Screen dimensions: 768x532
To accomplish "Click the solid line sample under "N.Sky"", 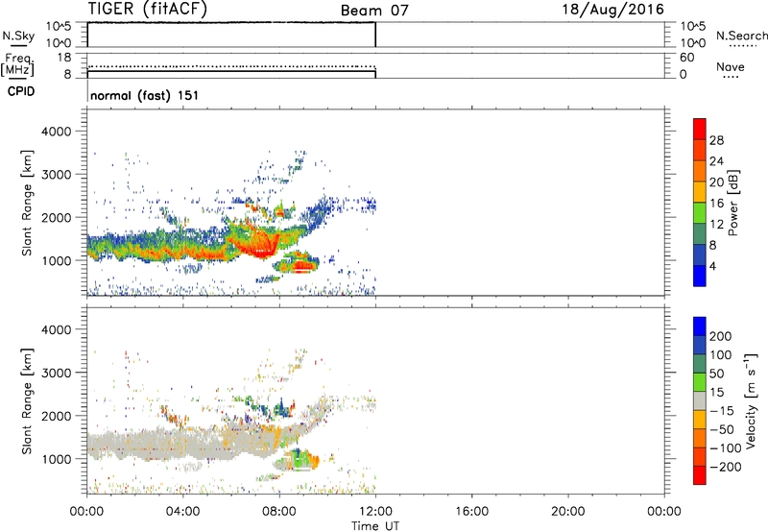I will tap(18, 45).
